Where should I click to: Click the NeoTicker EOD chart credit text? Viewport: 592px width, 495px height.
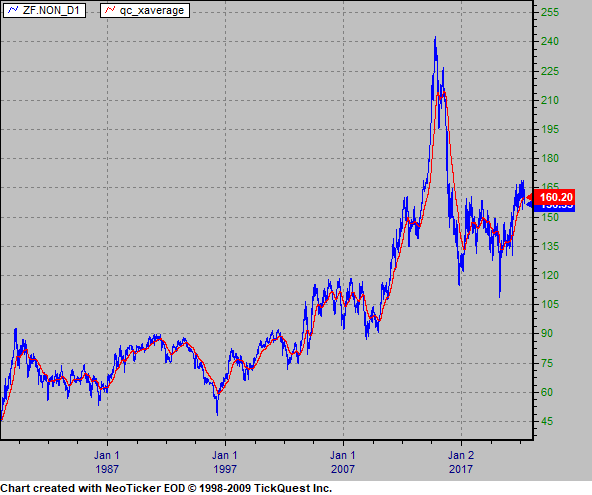166,488
